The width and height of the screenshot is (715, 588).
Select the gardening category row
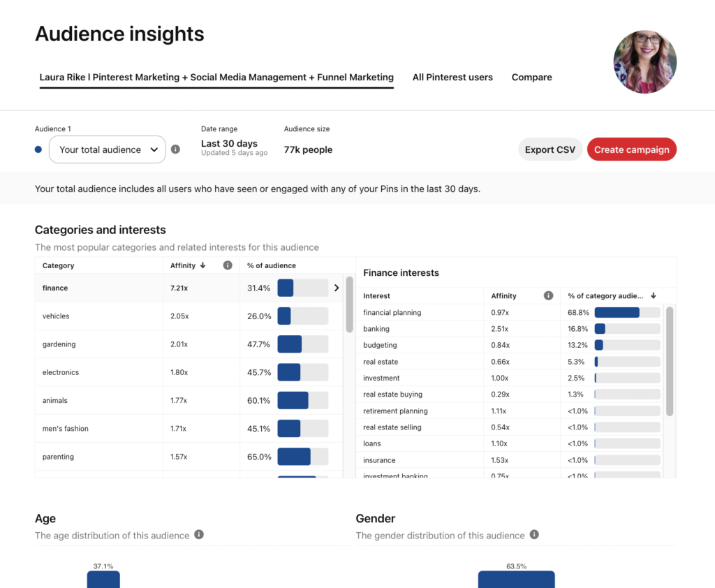point(189,344)
